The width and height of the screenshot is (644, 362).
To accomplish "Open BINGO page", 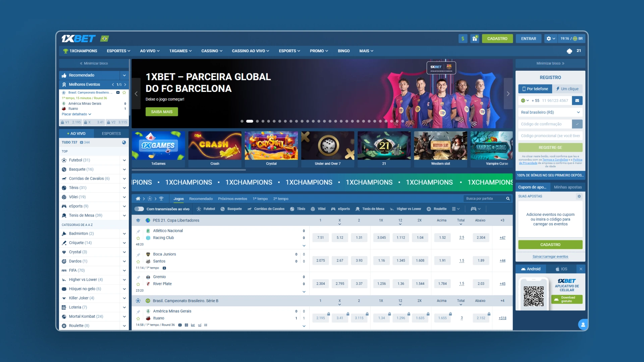I will click(x=343, y=51).
